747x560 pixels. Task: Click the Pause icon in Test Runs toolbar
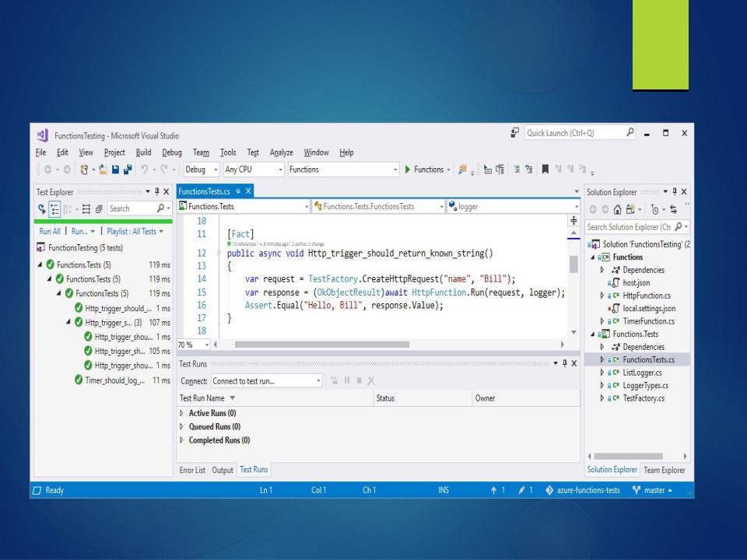[x=347, y=380]
